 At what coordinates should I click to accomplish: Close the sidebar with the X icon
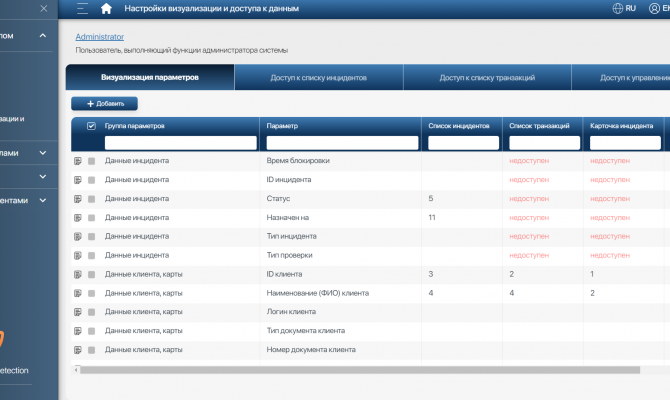44,9
